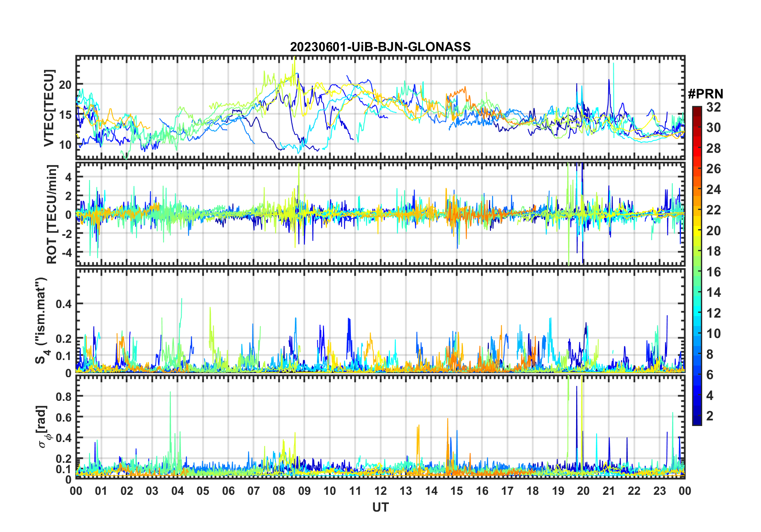Click x-axis tick label 06
The height and width of the screenshot is (532, 761).
pos(228,491)
